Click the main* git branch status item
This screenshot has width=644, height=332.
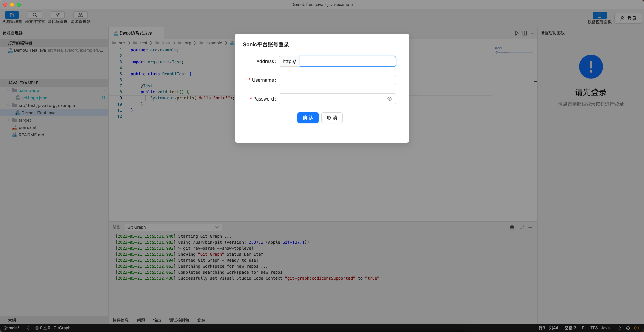12,328
